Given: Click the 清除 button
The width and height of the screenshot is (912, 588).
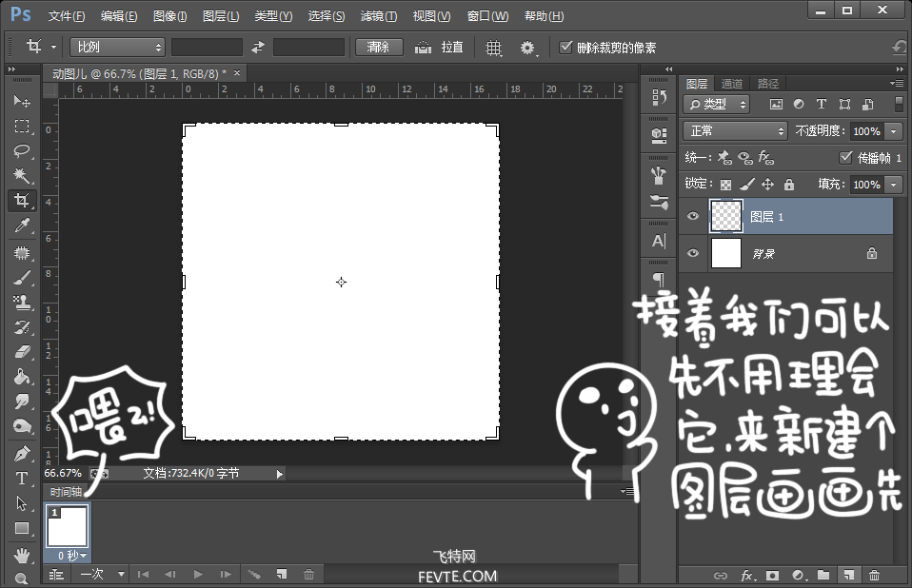Looking at the screenshot, I should pos(379,47).
